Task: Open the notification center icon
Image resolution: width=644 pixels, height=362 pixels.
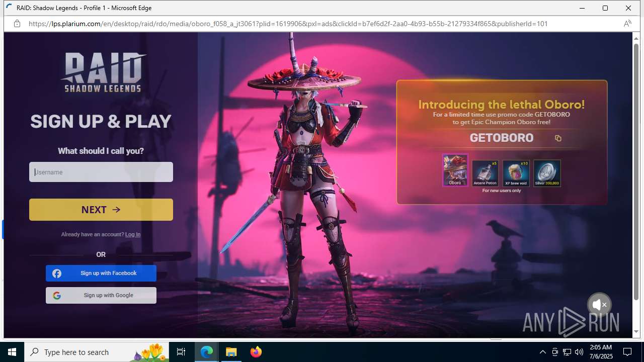Action: click(627, 352)
